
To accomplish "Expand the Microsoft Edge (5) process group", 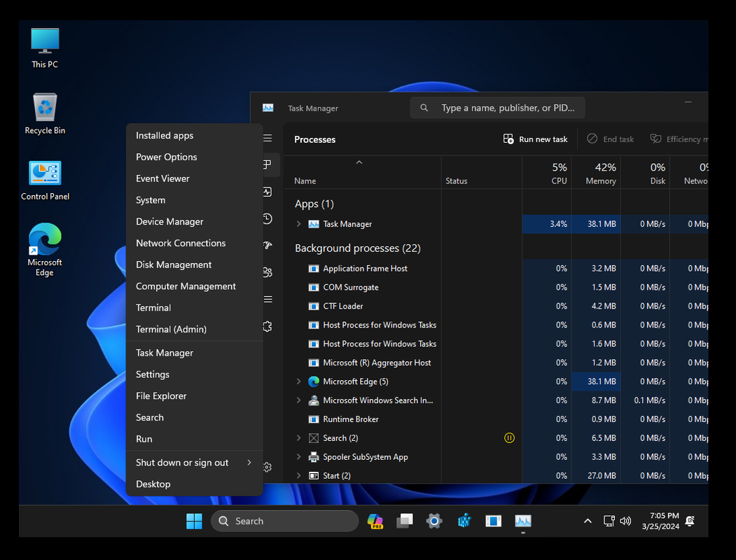I will pyautogui.click(x=298, y=381).
